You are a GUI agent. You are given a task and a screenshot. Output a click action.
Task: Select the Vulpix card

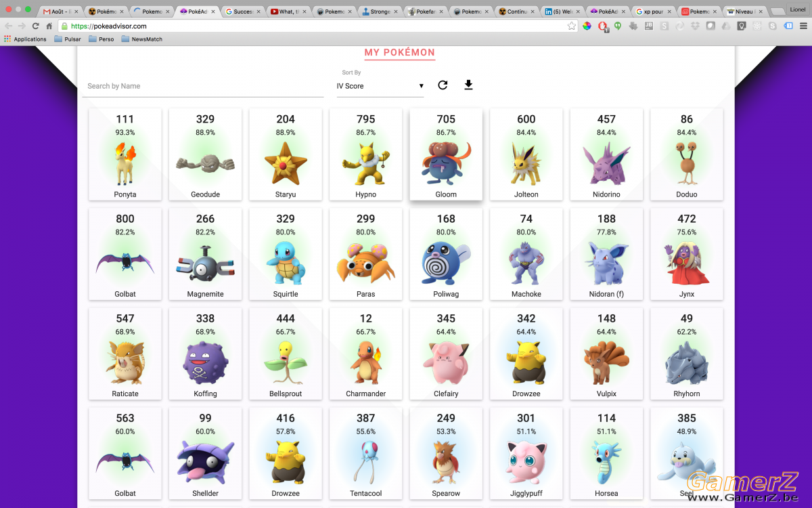tap(606, 354)
